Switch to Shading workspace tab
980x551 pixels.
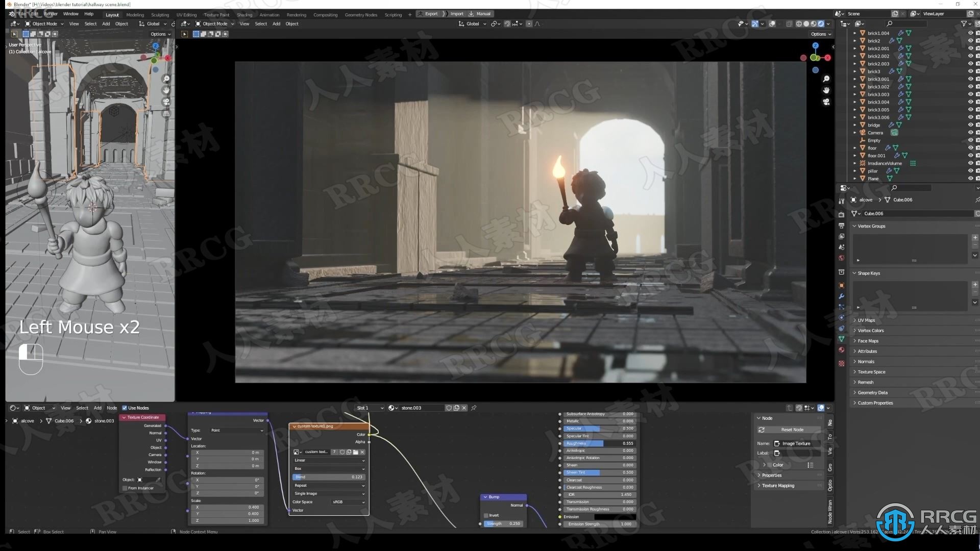244,15
